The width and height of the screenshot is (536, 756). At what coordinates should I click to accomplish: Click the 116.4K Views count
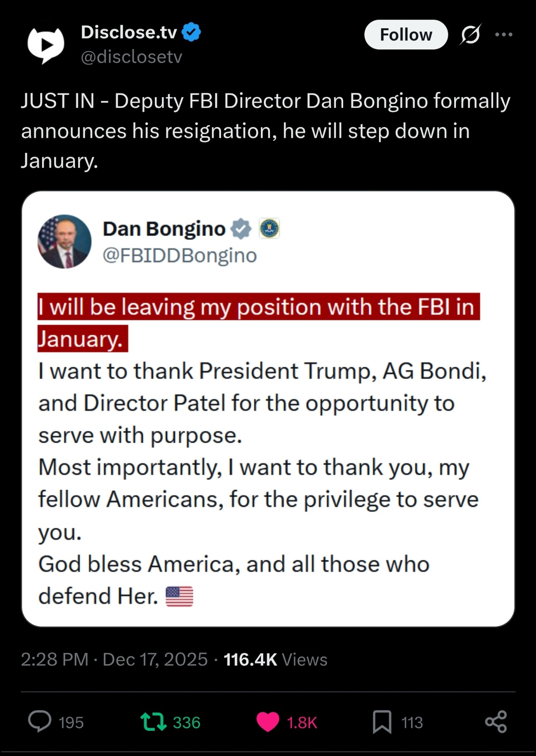click(x=276, y=659)
